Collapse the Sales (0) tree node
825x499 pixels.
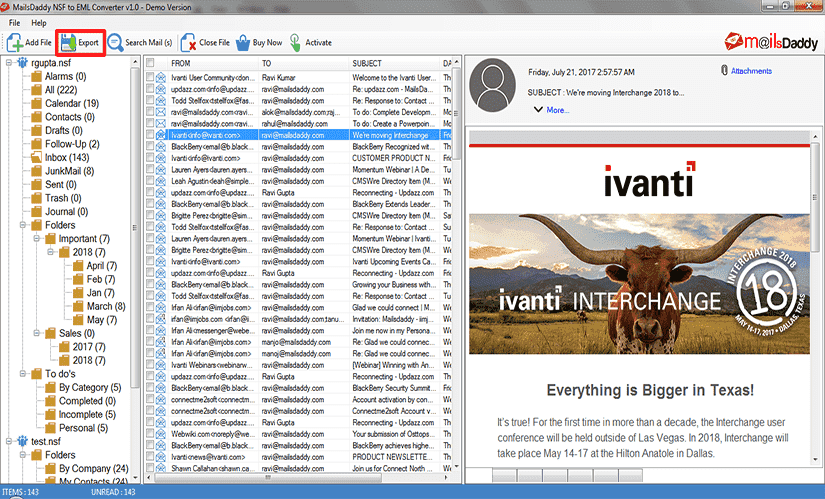[x=37, y=333]
